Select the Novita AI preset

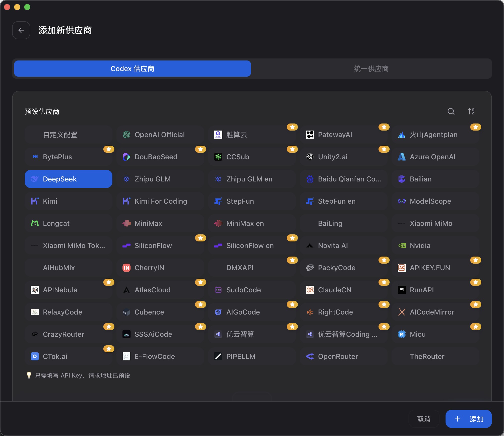(x=344, y=245)
